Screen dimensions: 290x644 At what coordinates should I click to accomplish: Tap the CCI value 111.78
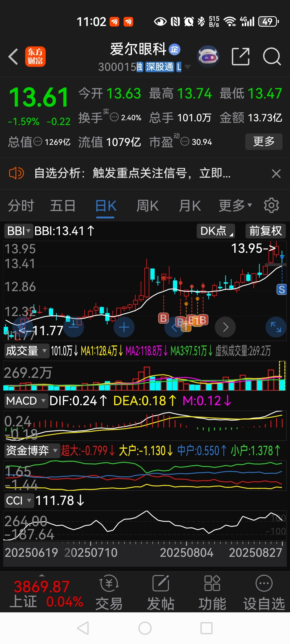click(60, 501)
